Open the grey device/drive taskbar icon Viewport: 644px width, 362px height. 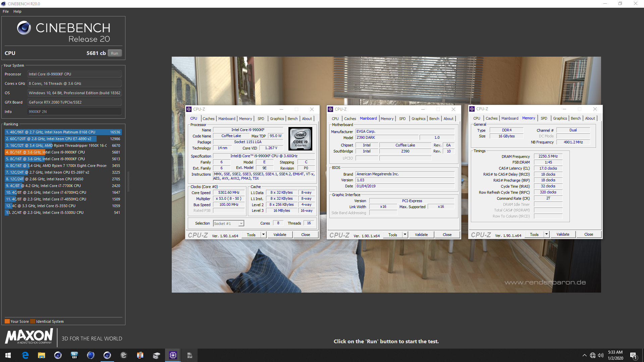pyautogui.click(x=156, y=355)
